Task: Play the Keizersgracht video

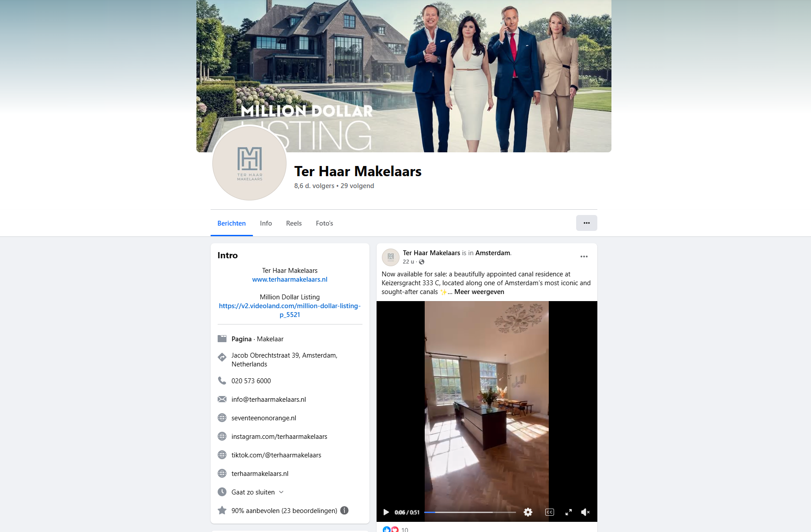Action: 386,512
